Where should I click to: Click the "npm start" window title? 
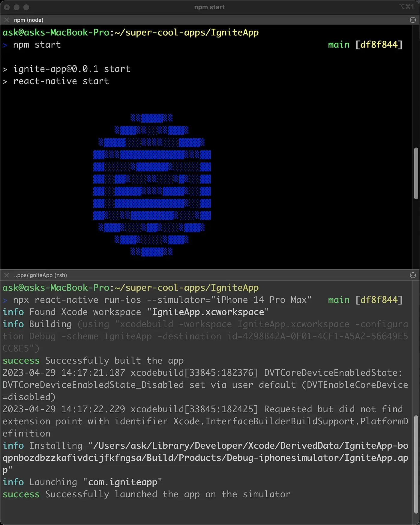click(x=209, y=7)
